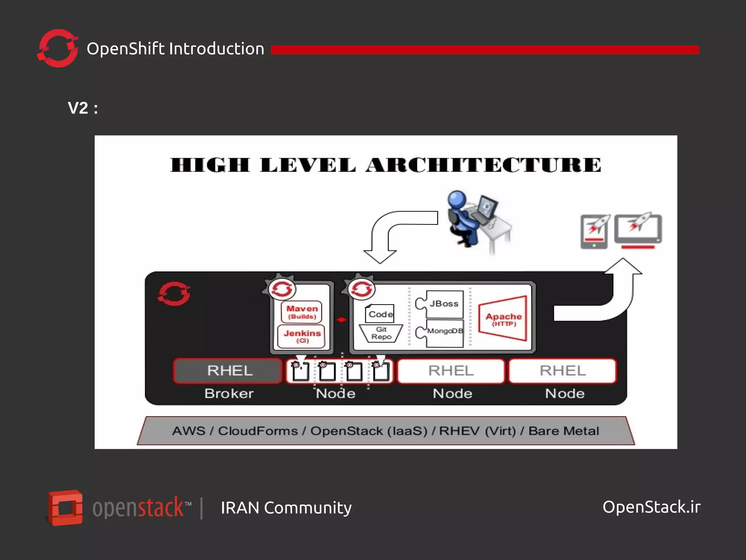Click the RHEL box above the last Node label
Image resolution: width=746 pixels, height=560 pixels.
pyautogui.click(x=562, y=371)
